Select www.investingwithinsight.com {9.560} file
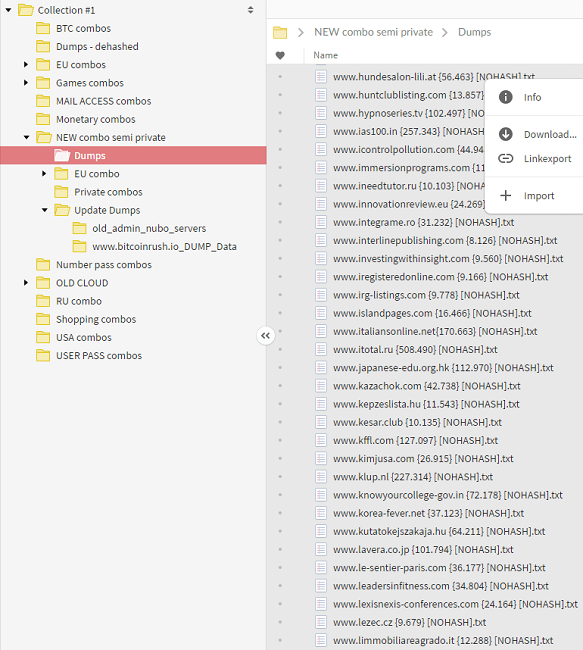This screenshot has height=650, width=583. click(x=448, y=259)
